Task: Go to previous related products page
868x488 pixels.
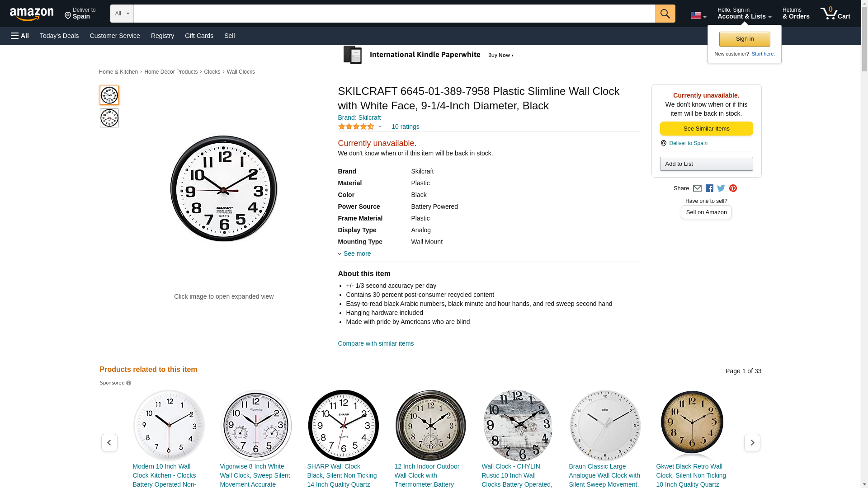Action: pos(109,443)
